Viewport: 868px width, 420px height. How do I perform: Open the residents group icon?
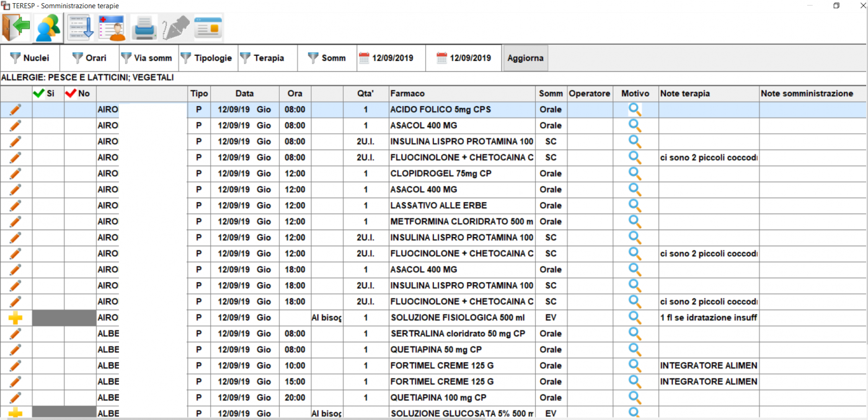[48, 28]
